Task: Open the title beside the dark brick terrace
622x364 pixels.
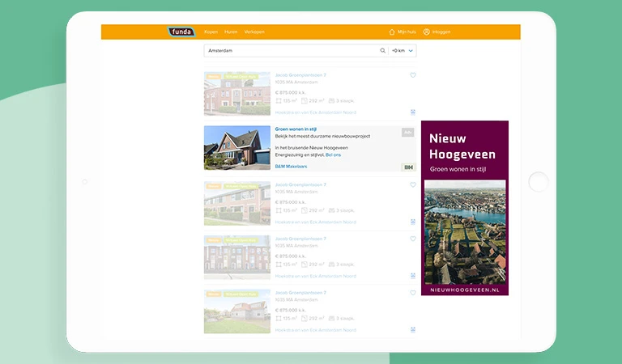Action: pos(300,239)
